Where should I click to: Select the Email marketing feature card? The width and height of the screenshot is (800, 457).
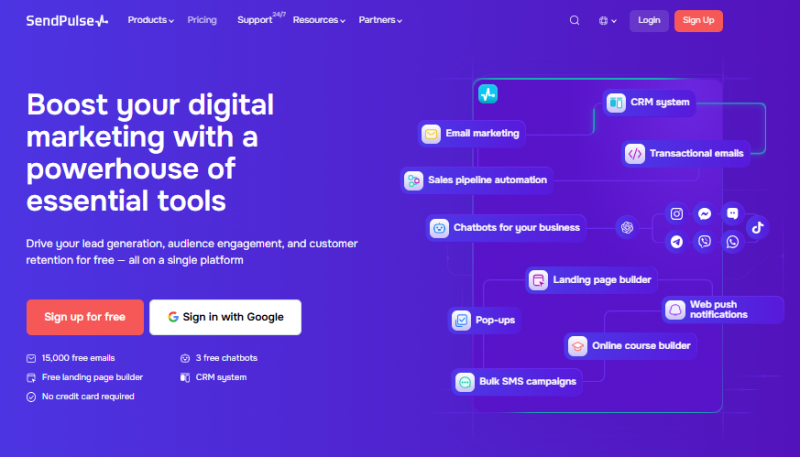click(471, 133)
